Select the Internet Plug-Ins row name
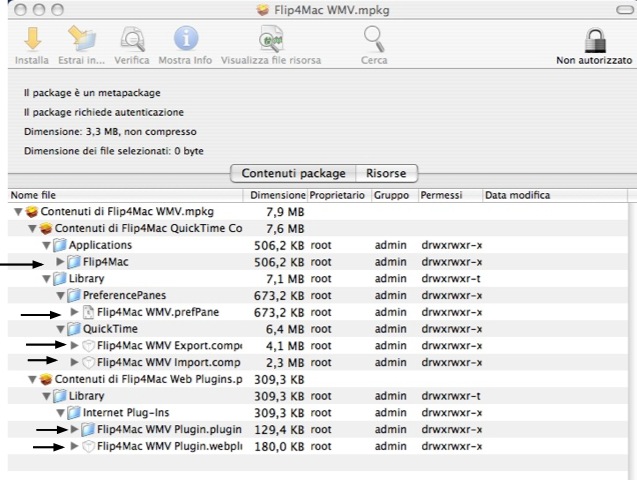Image resolution: width=637 pixels, height=480 pixels. pos(126,413)
